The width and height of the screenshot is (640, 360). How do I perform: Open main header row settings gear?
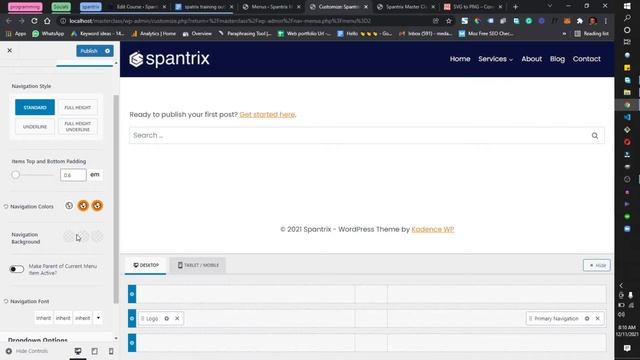click(132, 318)
